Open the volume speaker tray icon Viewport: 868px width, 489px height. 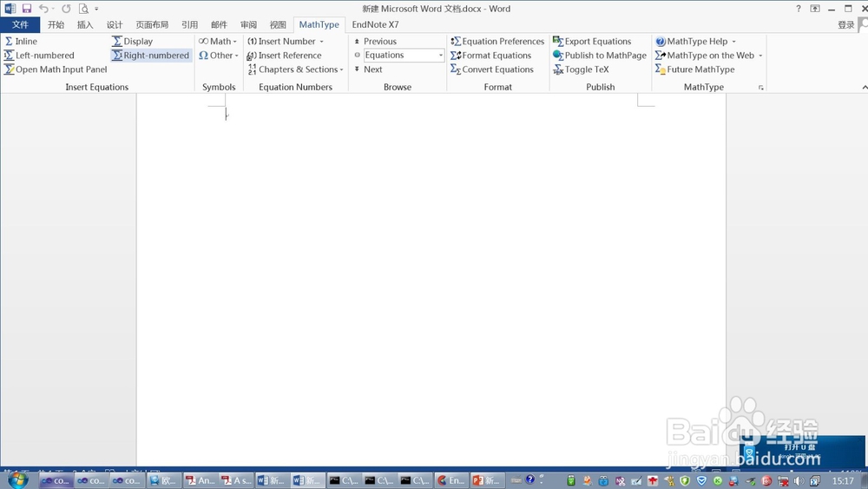799,480
